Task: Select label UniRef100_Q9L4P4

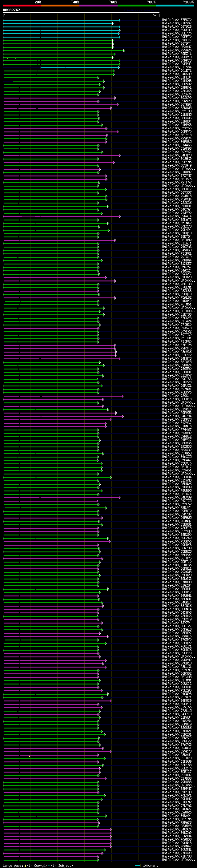Action: coord(177,230)
